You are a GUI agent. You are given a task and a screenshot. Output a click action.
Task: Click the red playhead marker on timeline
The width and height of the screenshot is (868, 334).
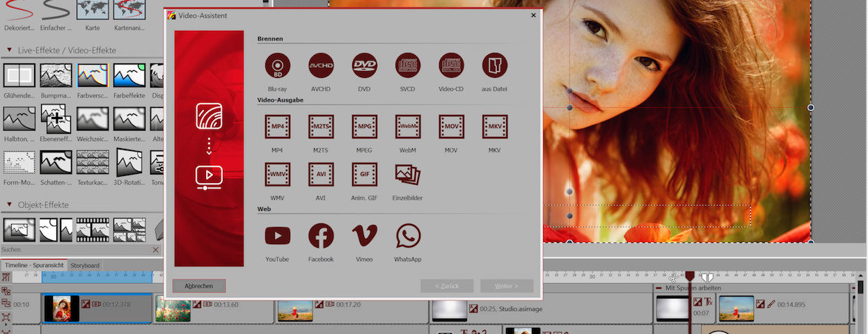690,277
